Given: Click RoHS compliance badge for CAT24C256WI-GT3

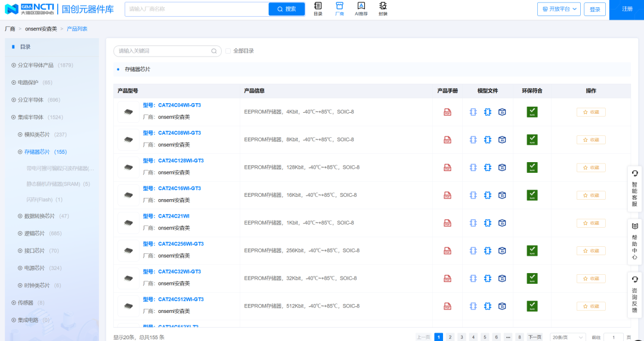Looking at the screenshot, I should pyautogui.click(x=532, y=250).
